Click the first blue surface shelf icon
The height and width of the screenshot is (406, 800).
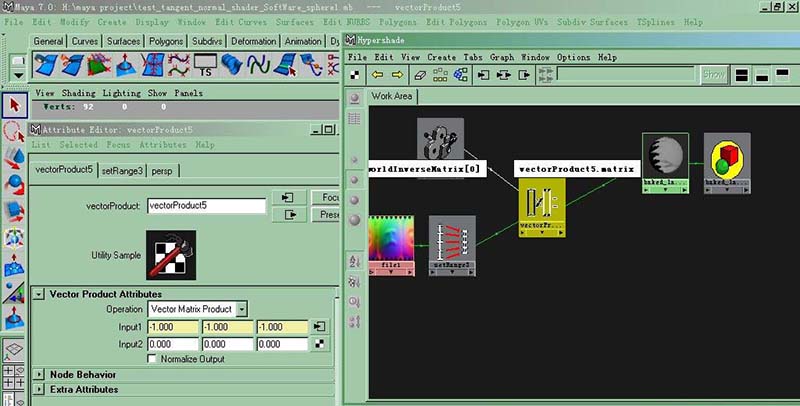46,65
